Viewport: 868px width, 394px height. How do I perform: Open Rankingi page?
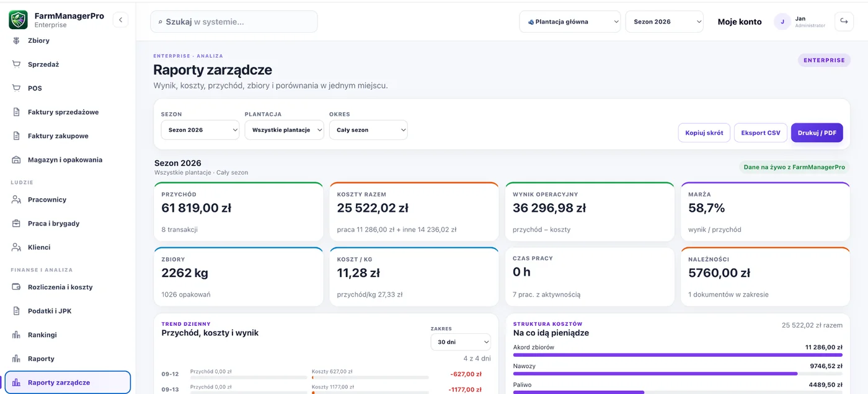tap(68, 335)
